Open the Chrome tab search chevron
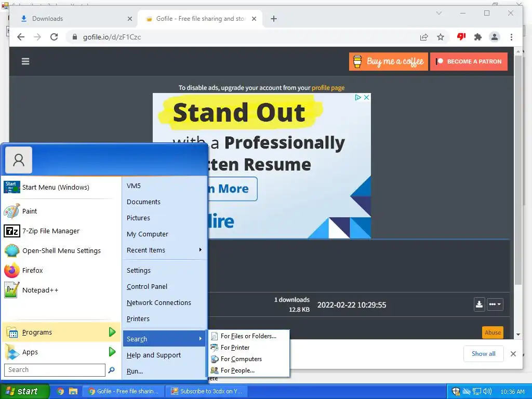Image resolution: width=532 pixels, height=399 pixels. 438,13
